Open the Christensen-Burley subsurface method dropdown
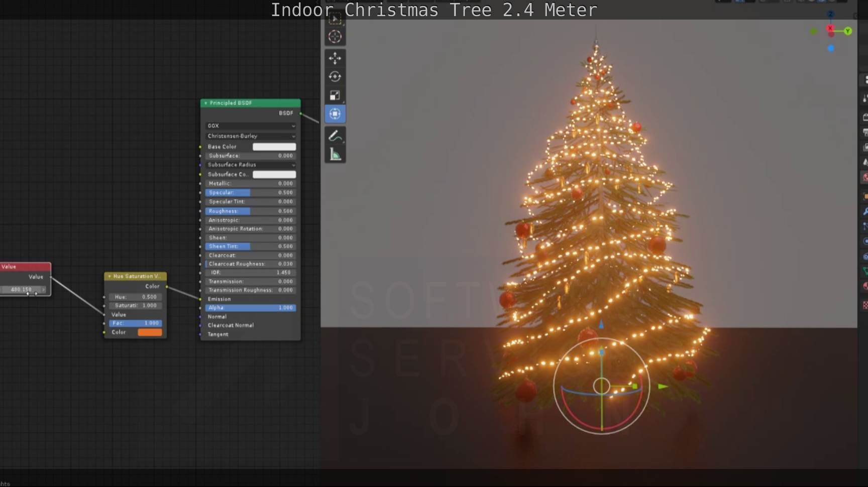Viewport: 868px width, 487px height. tap(251, 136)
